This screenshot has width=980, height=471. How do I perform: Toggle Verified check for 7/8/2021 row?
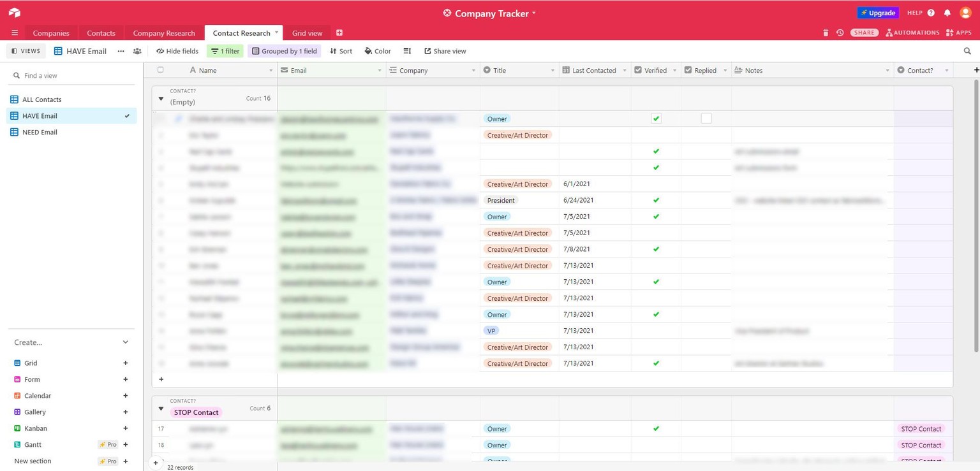[656, 249]
